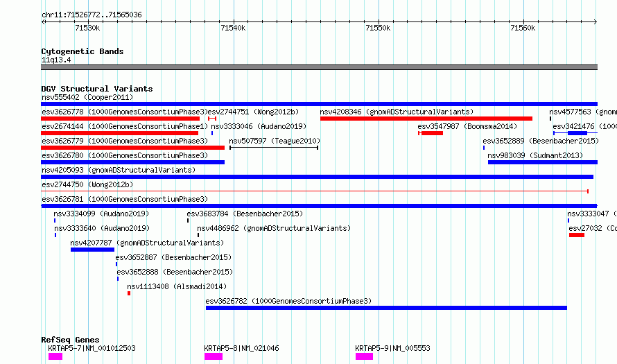Select the nsv3333047 blue tick marker
This screenshot has width=617, height=364.
tap(568, 220)
